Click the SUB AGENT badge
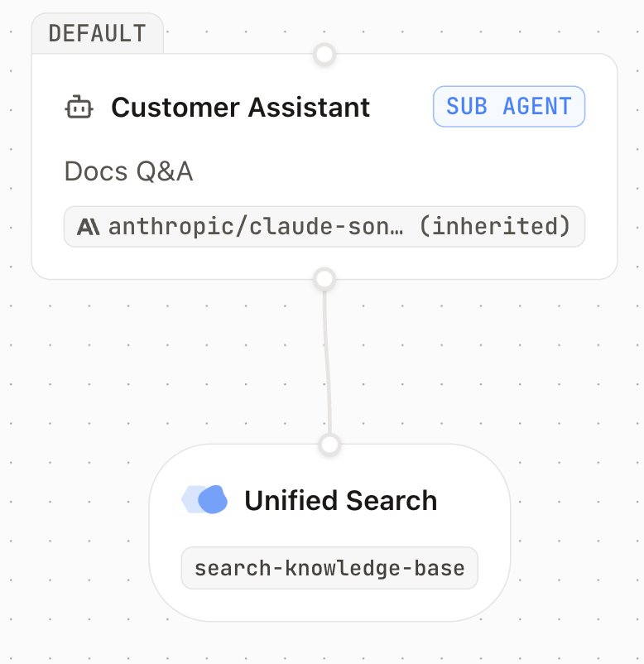The image size is (644, 664). point(509,106)
